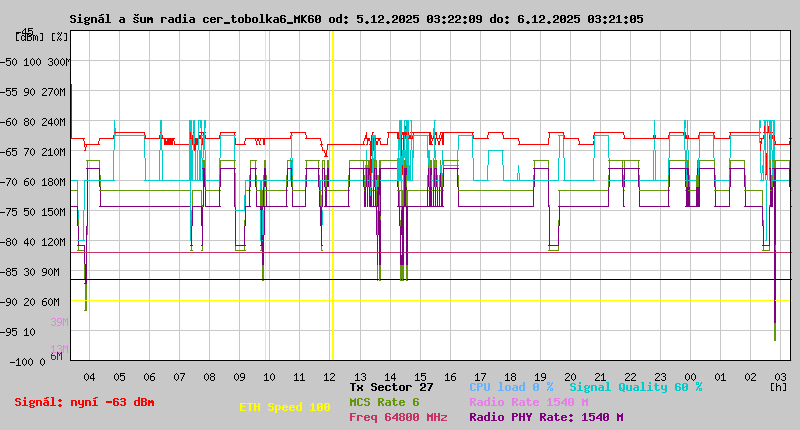800x430 pixels.
Task: Click the 'Freq 64800 MHz' legend label
Action: coord(398,417)
